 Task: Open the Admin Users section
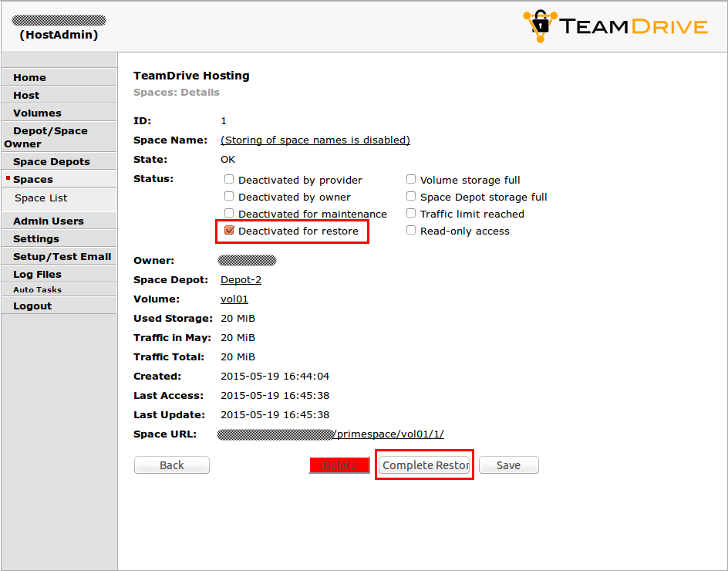tap(48, 221)
